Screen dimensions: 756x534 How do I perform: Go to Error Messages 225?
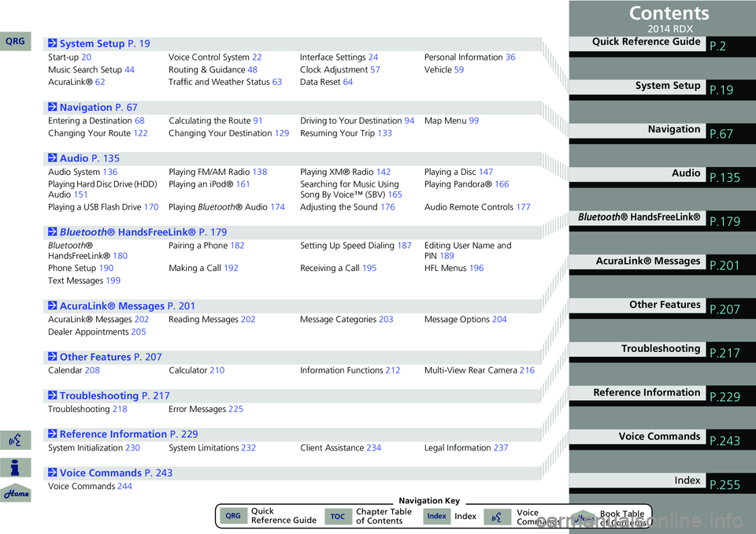[x=206, y=409]
